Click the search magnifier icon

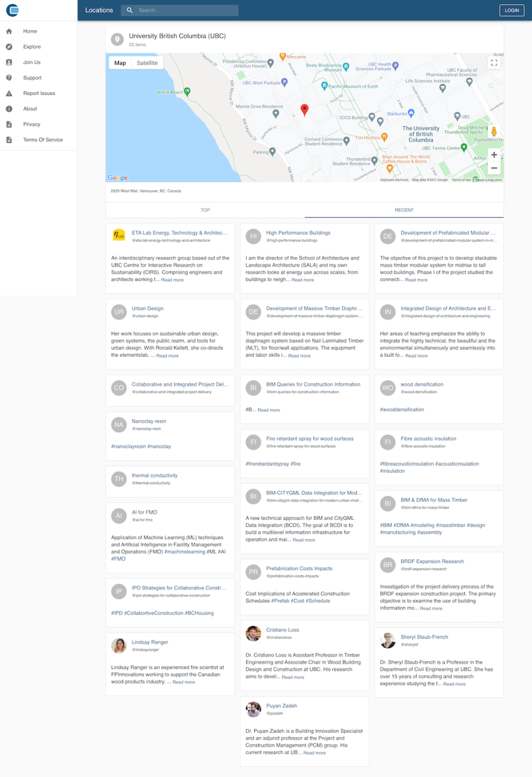[130, 10]
